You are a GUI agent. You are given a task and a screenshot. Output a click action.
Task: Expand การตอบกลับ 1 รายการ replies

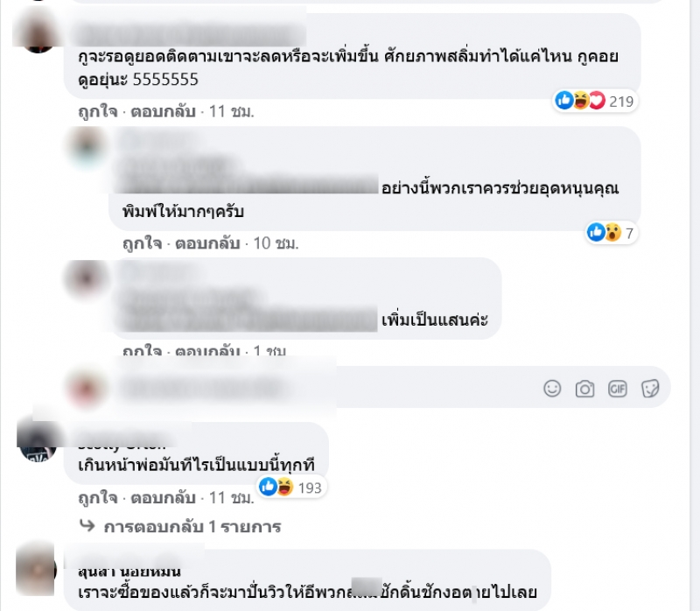[x=192, y=527]
